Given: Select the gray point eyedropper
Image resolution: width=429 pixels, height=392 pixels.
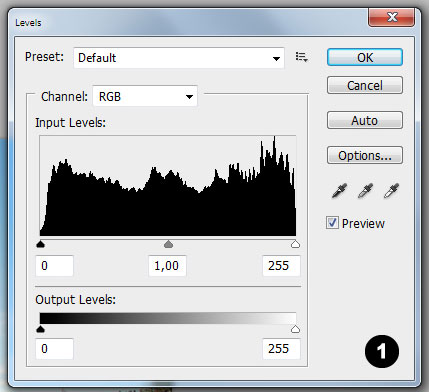Looking at the screenshot, I should (x=365, y=191).
